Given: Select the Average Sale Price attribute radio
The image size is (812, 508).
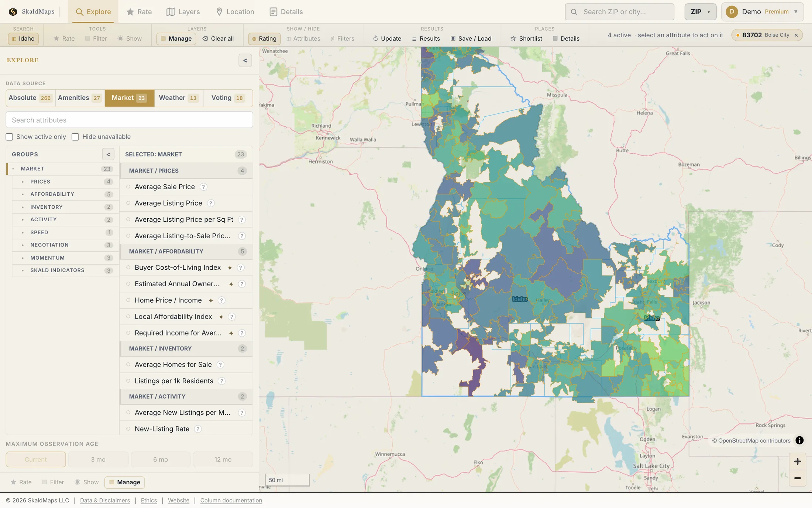Looking at the screenshot, I should (128, 187).
